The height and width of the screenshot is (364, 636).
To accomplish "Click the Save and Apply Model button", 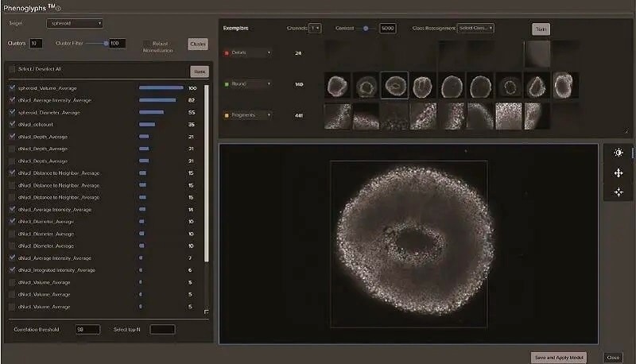I will click(561, 358).
